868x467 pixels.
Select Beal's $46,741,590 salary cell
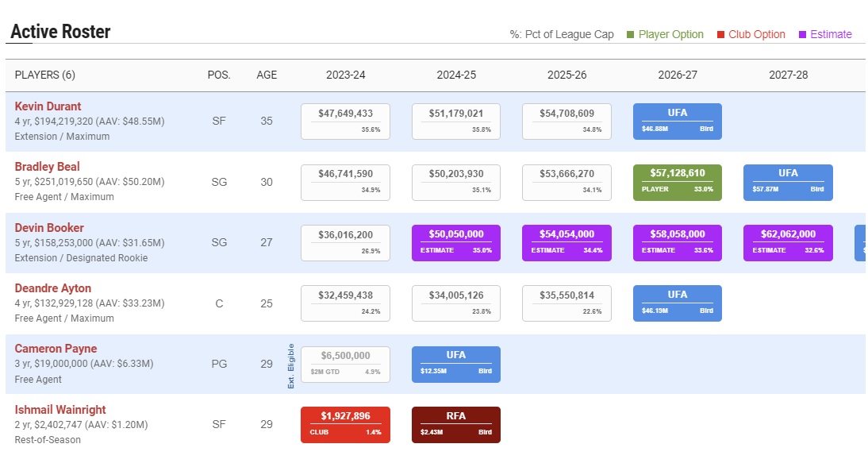point(345,182)
